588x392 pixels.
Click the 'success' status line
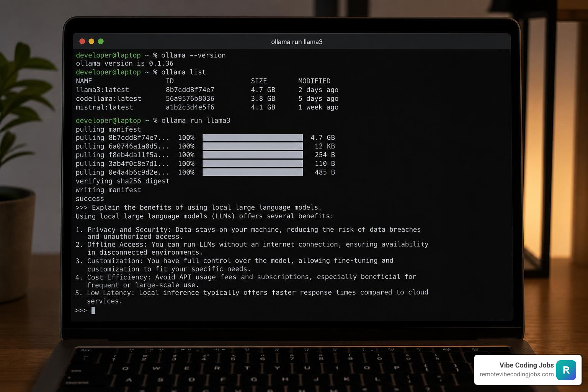pyautogui.click(x=90, y=199)
